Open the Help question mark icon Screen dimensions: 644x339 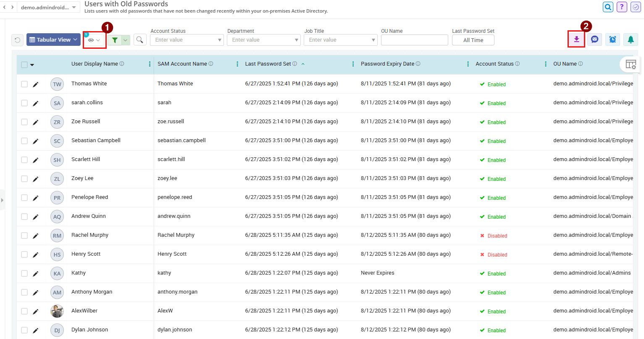(x=622, y=7)
